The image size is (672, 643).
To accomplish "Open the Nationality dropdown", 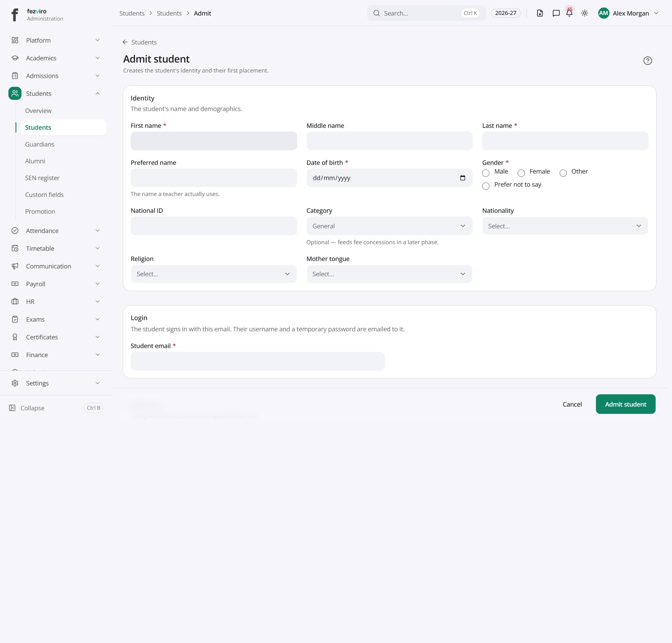I will (x=565, y=226).
